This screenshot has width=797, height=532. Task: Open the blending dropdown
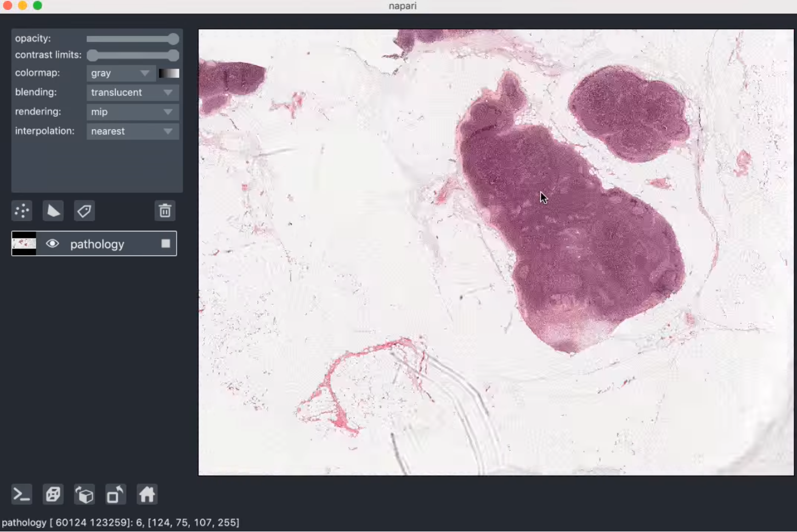(x=132, y=92)
